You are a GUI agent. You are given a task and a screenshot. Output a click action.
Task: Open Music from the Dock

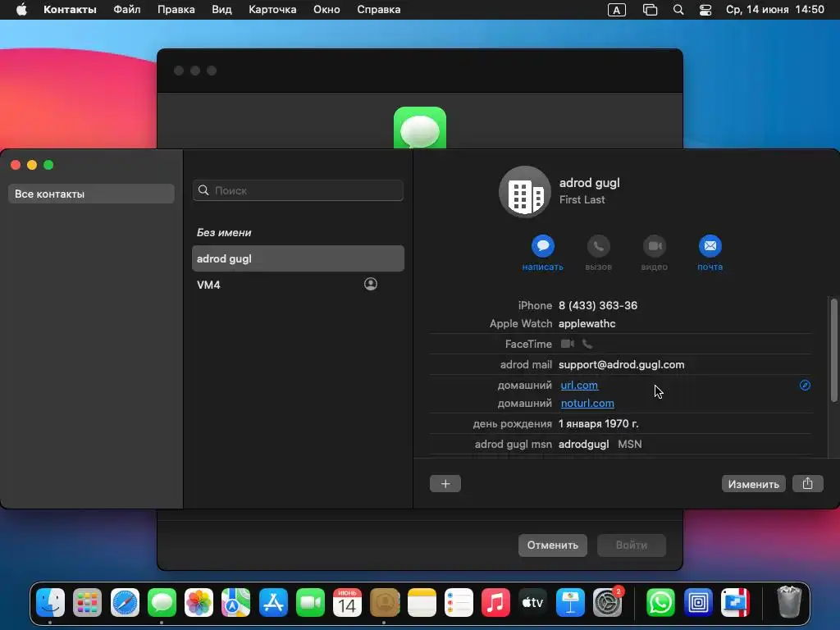(495, 603)
